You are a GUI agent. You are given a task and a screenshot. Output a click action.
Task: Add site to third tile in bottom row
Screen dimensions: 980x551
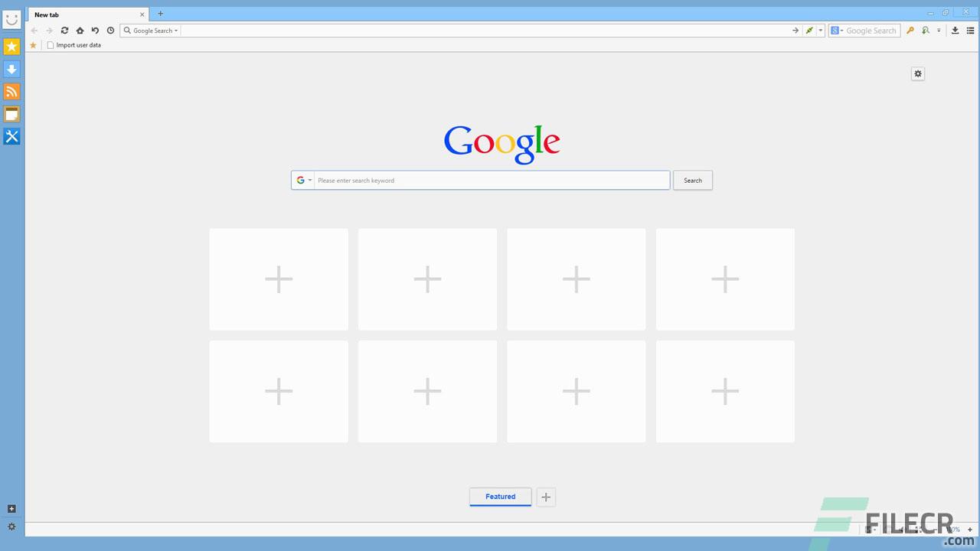(576, 391)
